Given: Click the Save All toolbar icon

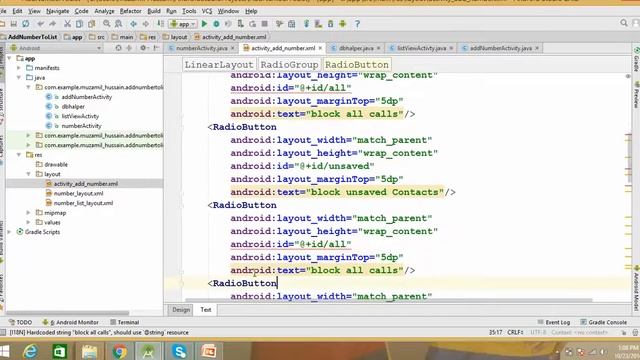Looking at the screenshot, I should coord(13,24).
